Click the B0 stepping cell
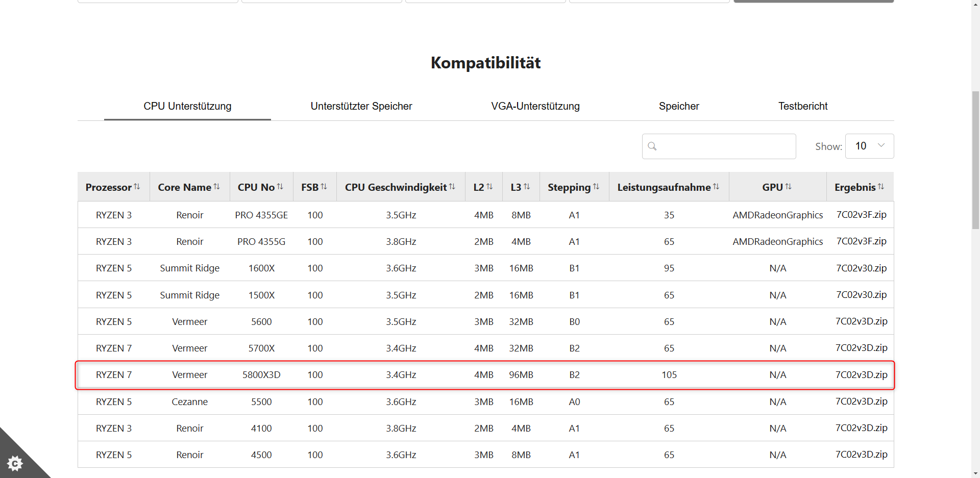Image resolution: width=980 pixels, height=478 pixels. 574,321
